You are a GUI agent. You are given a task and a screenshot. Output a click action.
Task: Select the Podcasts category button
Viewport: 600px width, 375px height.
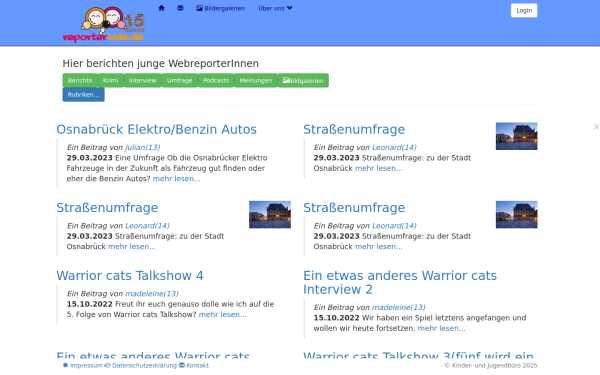(x=216, y=80)
